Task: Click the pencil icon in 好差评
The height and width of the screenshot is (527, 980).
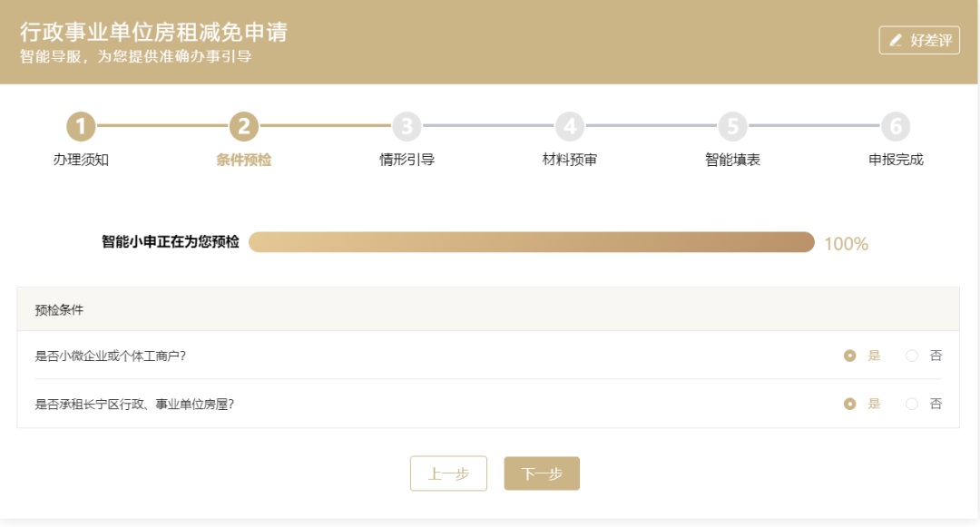Action: pos(897,41)
